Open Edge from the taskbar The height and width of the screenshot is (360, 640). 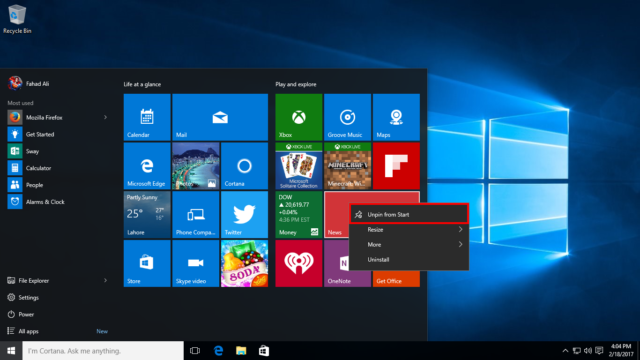[x=218, y=351]
